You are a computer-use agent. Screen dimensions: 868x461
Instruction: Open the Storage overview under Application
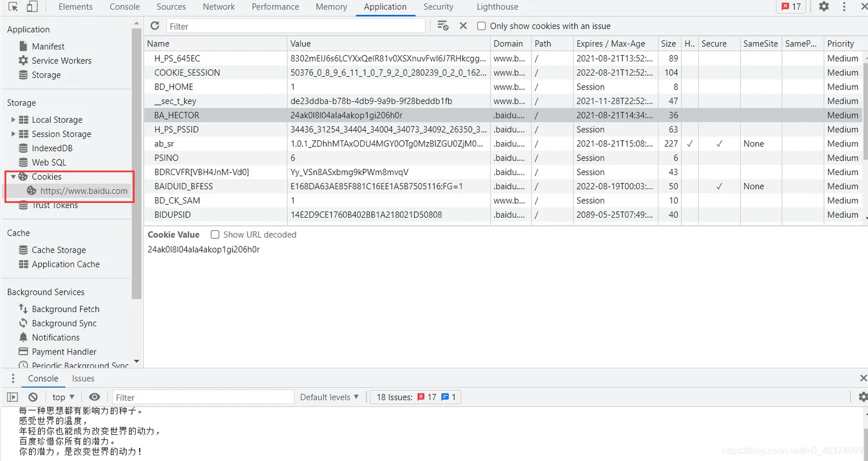point(46,74)
